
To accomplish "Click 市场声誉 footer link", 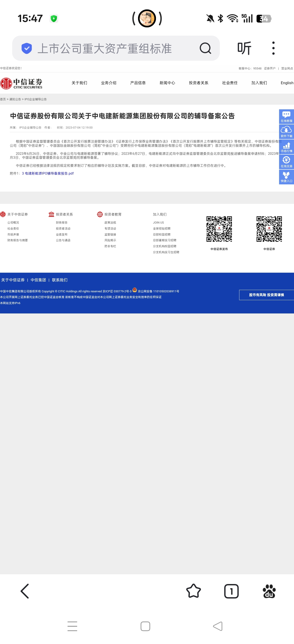I will point(13,235).
